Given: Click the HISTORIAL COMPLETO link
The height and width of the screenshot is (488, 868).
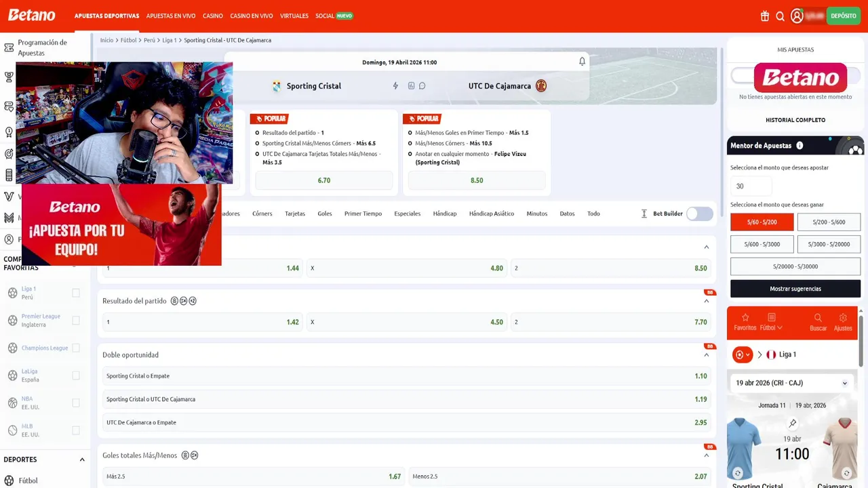Looking at the screenshot, I should click(x=795, y=120).
